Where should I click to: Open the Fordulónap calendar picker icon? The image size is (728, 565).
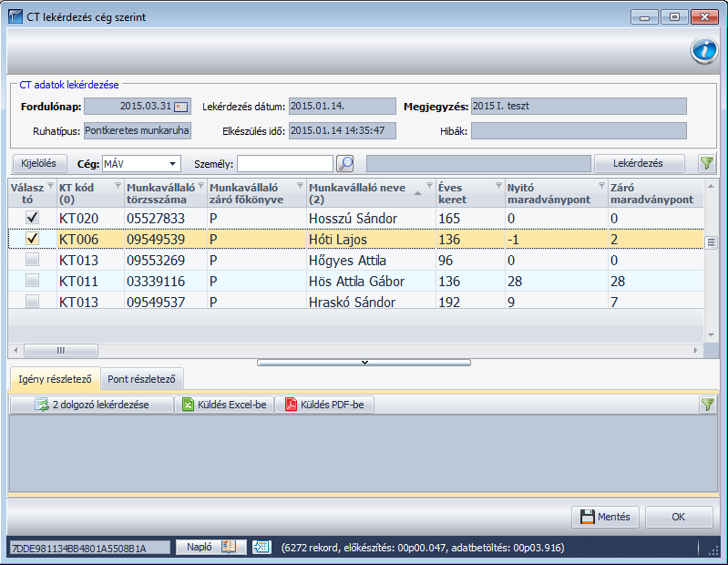[x=180, y=107]
